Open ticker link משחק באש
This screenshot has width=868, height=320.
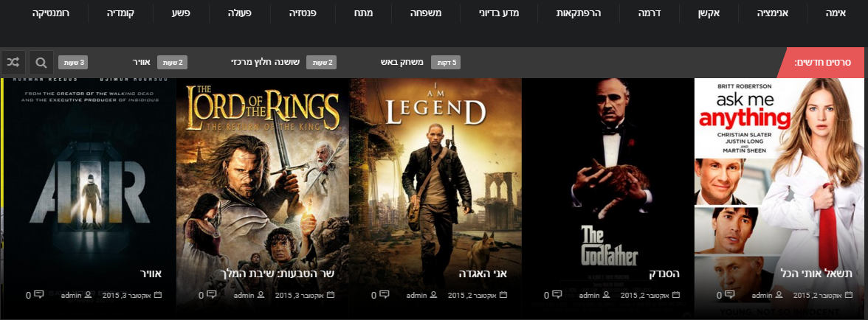[x=402, y=63]
